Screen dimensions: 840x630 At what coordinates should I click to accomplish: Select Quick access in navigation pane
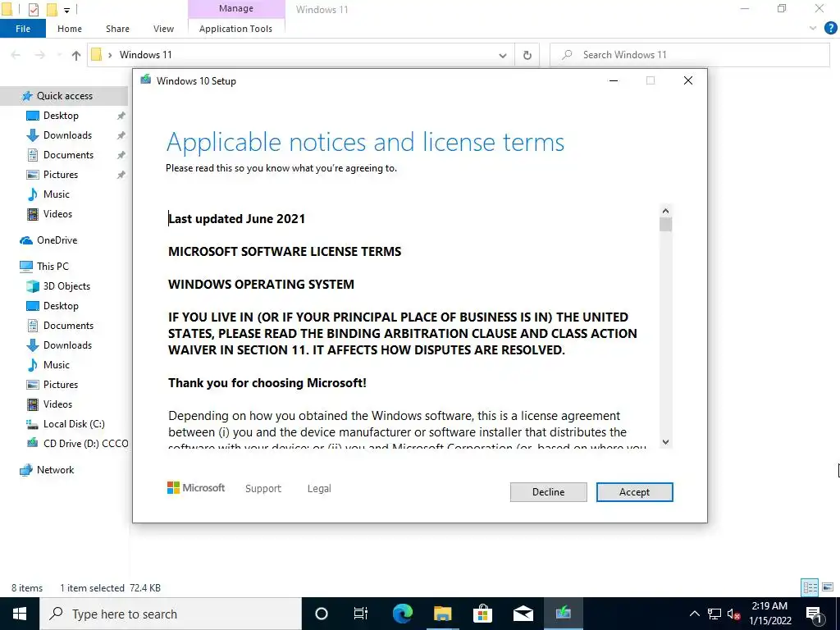click(64, 96)
